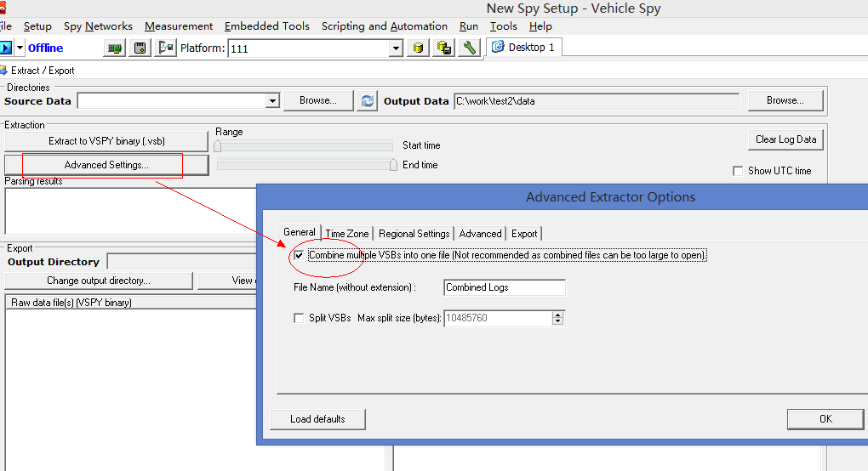Click the refresh icon next to Browse

coord(367,101)
